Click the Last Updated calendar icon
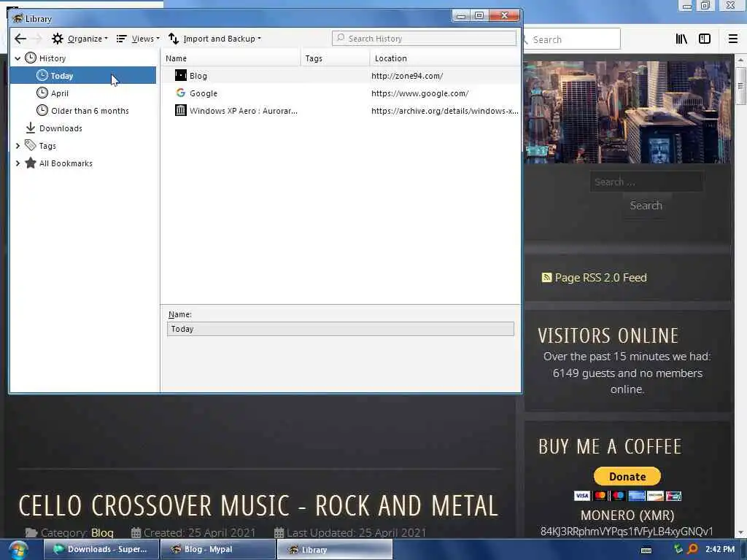747x560 pixels. tap(279, 532)
